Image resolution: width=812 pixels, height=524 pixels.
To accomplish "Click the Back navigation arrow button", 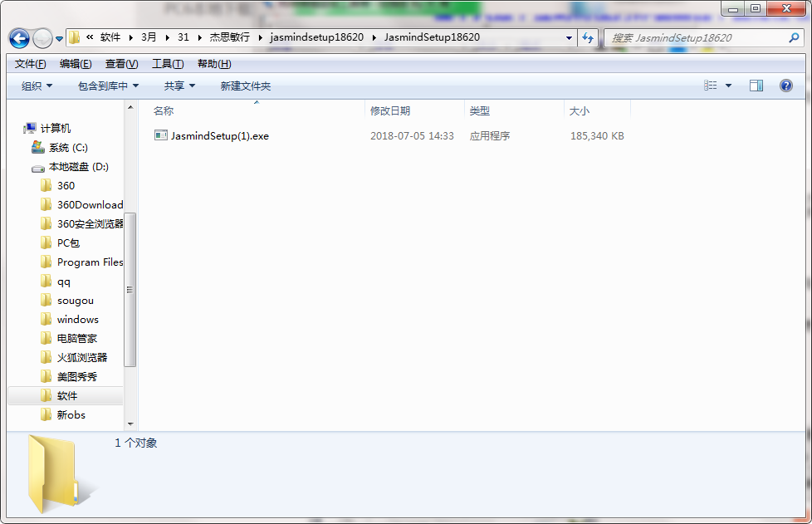I will (x=19, y=38).
